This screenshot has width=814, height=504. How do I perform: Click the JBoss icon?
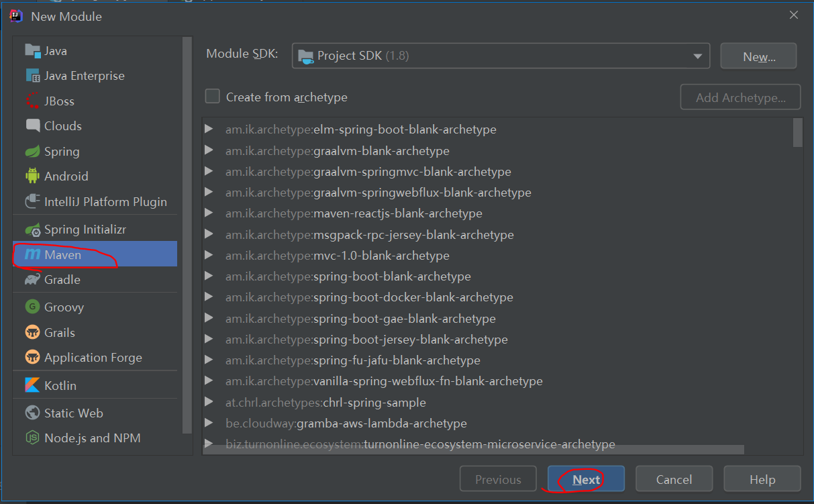point(33,101)
